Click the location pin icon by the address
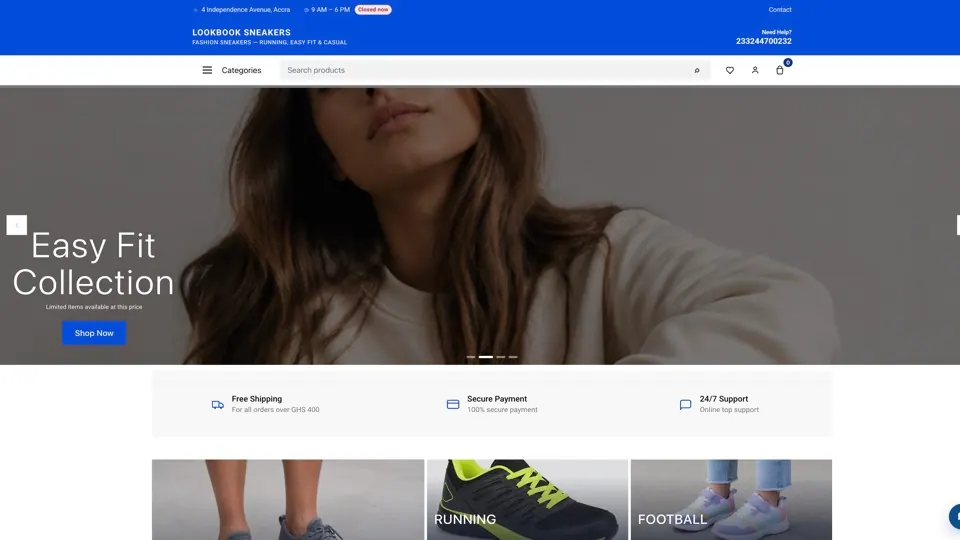The height and width of the screenshot is (540, 960). coord(195,10)
